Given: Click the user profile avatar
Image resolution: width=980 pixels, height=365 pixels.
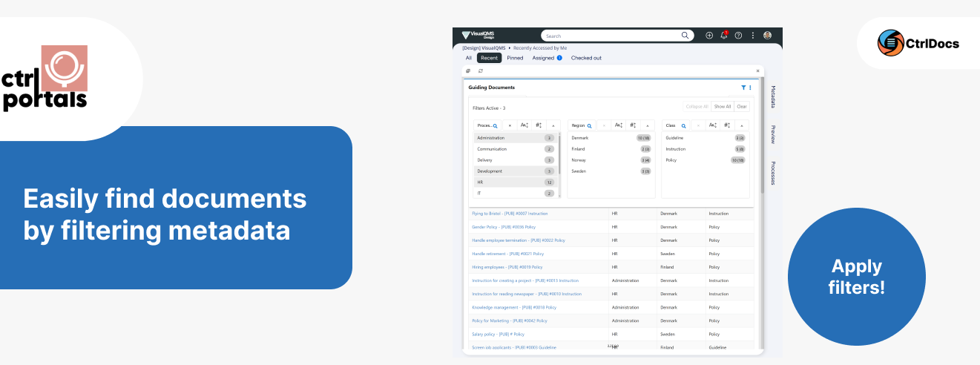Looking at the screenshot, I should [767, 36].
